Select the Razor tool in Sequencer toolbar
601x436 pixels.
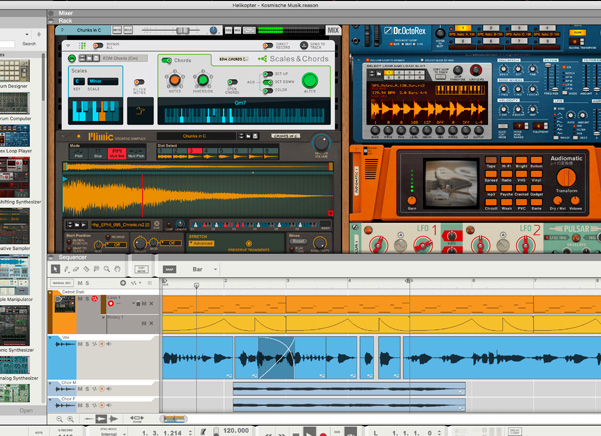point(86,269)
